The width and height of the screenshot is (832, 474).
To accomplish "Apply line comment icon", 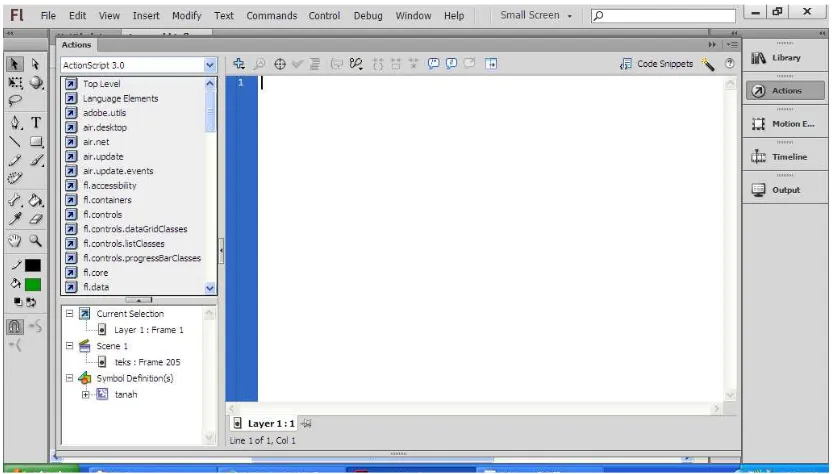I will (452, 64).
